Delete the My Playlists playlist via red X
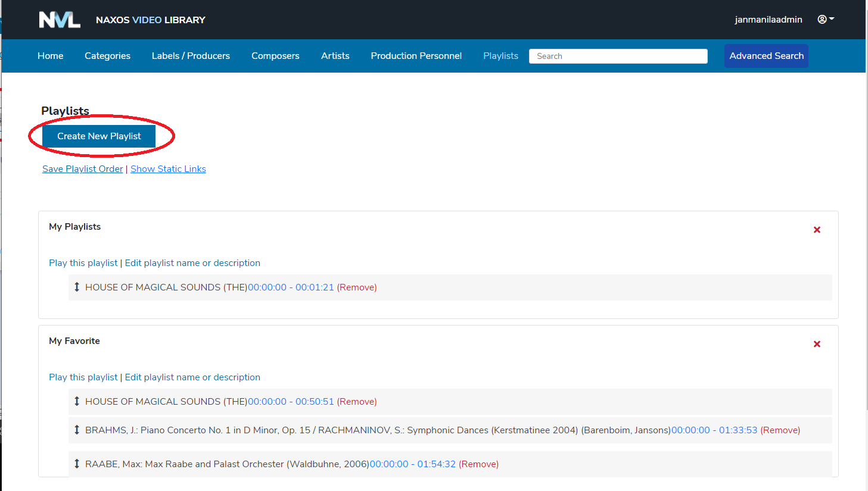868x491 pixels. click(x=817, y=230)
